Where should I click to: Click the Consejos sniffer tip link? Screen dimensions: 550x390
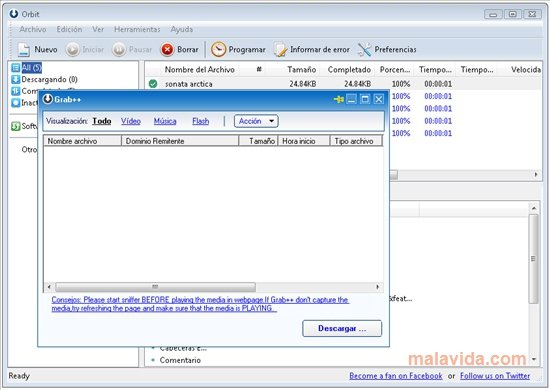(x=200, y=304)
